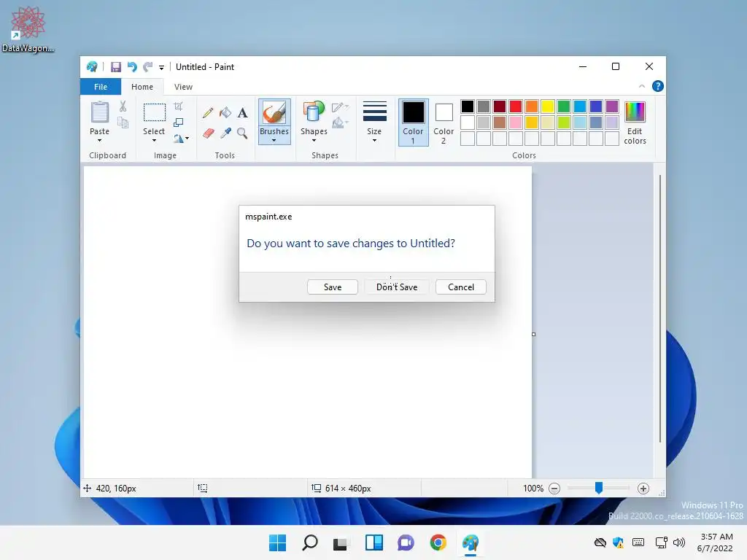Image resolution: width=747 pixels, height=560 pixels.
Task: Expand the Select dropdown arrow
Action: tap(155, 141)
